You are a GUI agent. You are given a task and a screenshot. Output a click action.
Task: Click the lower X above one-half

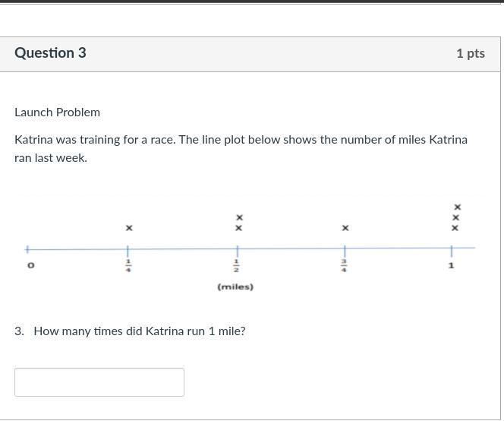coord(239,228)
